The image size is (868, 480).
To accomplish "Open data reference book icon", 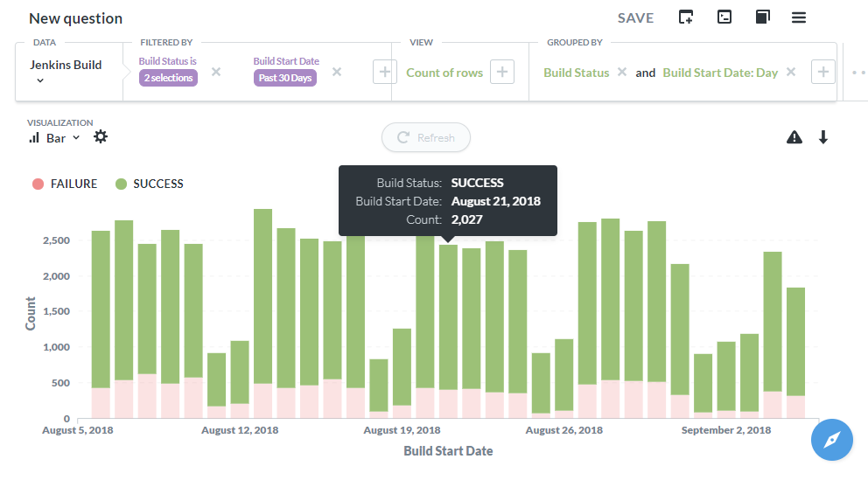I will [x=762, y=17].
